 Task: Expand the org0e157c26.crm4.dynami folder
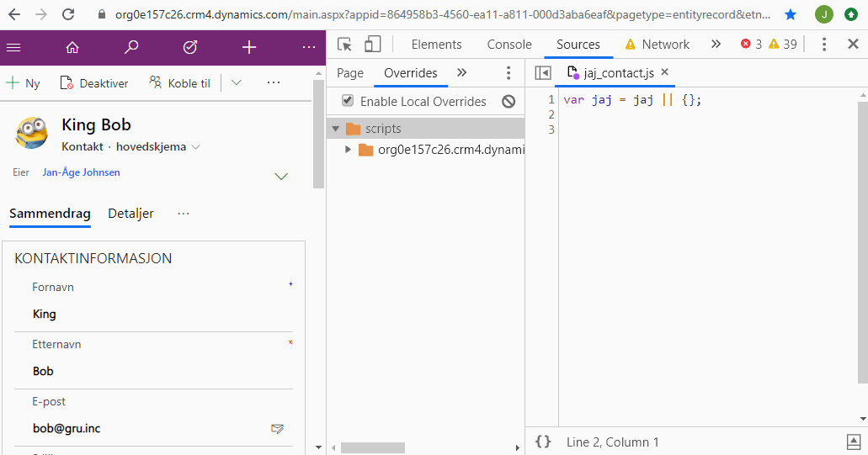(348, 149)
